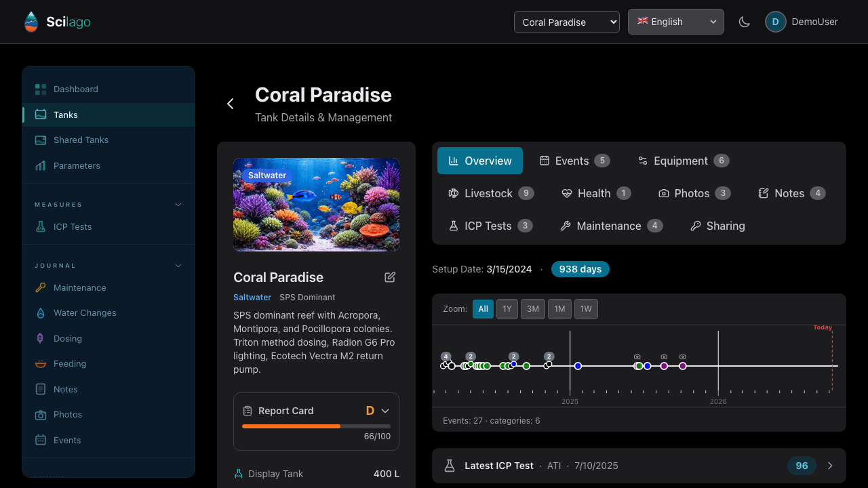Switch to the Equipment tab
The height and width of the screenshot is (488, 868).
point(683,161)
